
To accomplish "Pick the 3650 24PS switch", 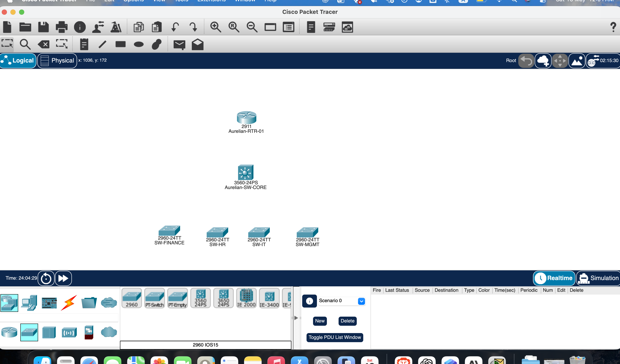I will click(223, 298).
